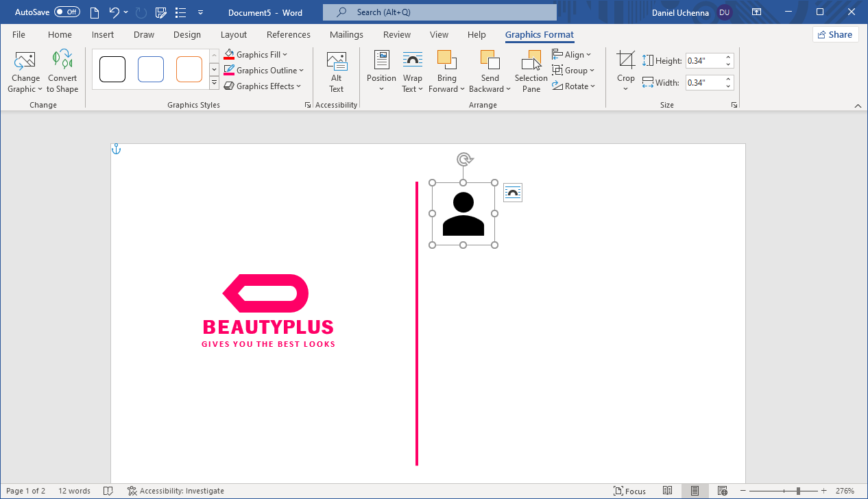Toggle the AutoSave switch
The height and width of the screenshot is (499, 868).
point(67,12)
